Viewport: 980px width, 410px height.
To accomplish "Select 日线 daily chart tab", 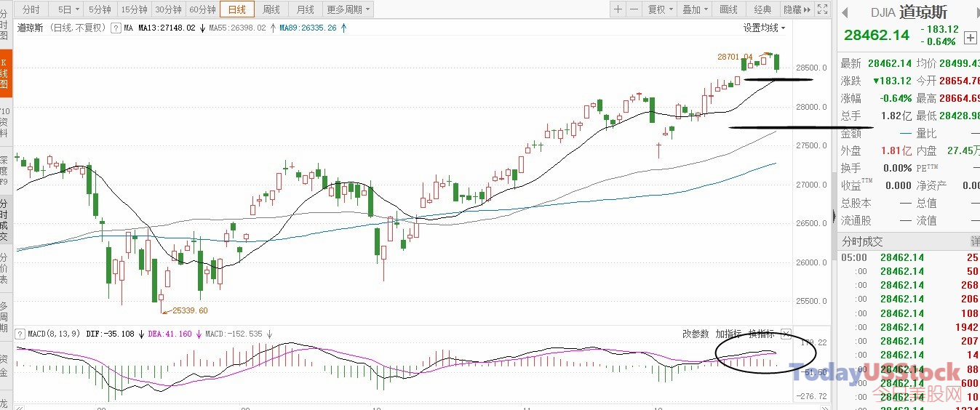I will click(x=237, y=9).
